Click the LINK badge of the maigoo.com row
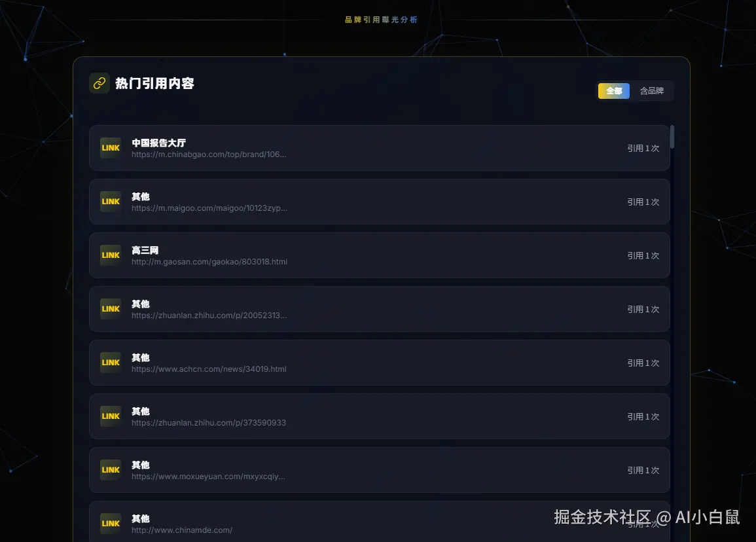The image size is (756, 542). tap(111, 202)
